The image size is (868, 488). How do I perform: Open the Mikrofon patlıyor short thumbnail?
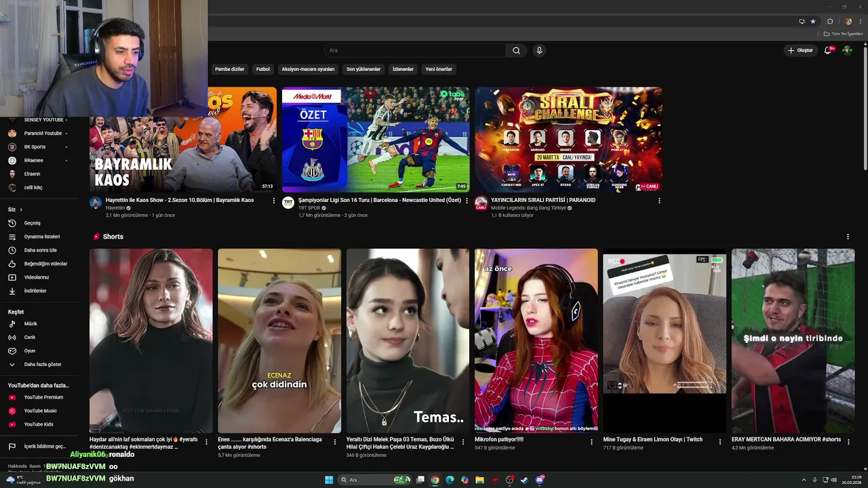536,340
